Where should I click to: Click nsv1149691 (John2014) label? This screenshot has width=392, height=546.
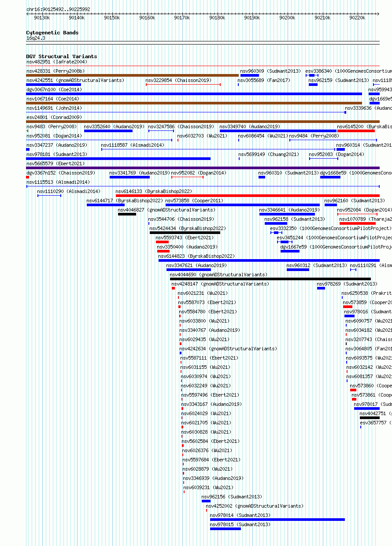(x=54, y=108)
